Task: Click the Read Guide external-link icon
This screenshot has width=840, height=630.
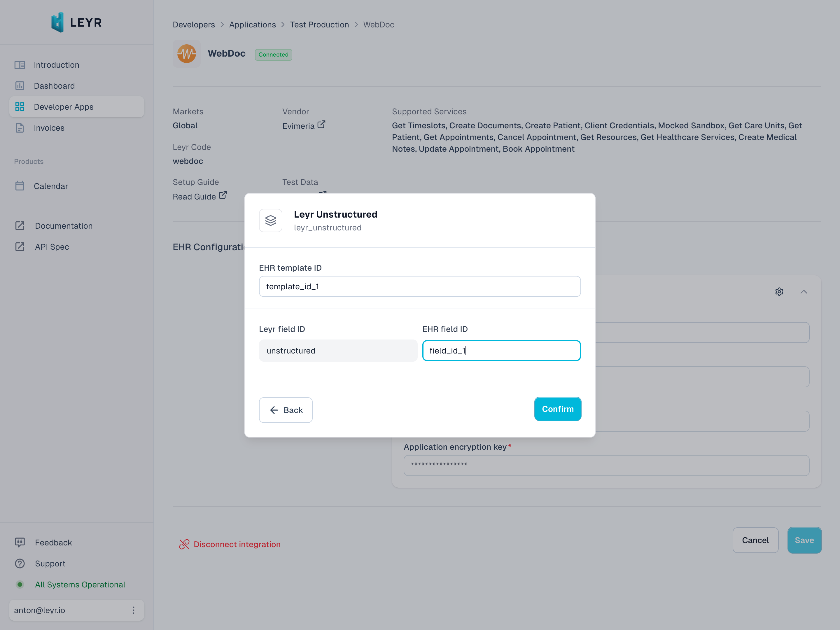Action: click(x=223, y=195)
